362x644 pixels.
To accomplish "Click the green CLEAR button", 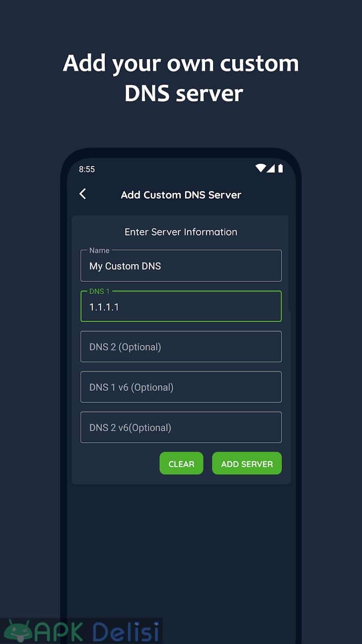I will click(x=181, y=463).
